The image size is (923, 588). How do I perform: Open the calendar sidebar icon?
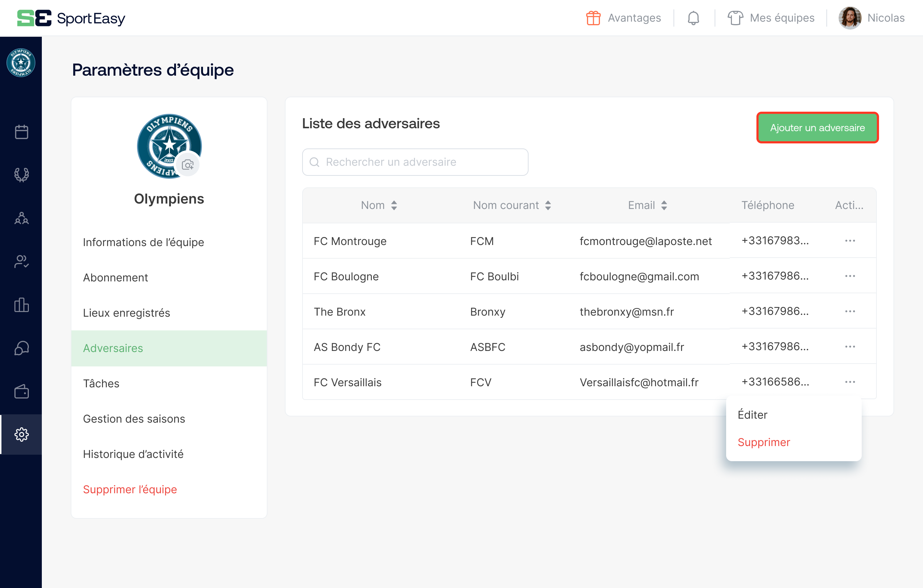[x=22, y=132]
